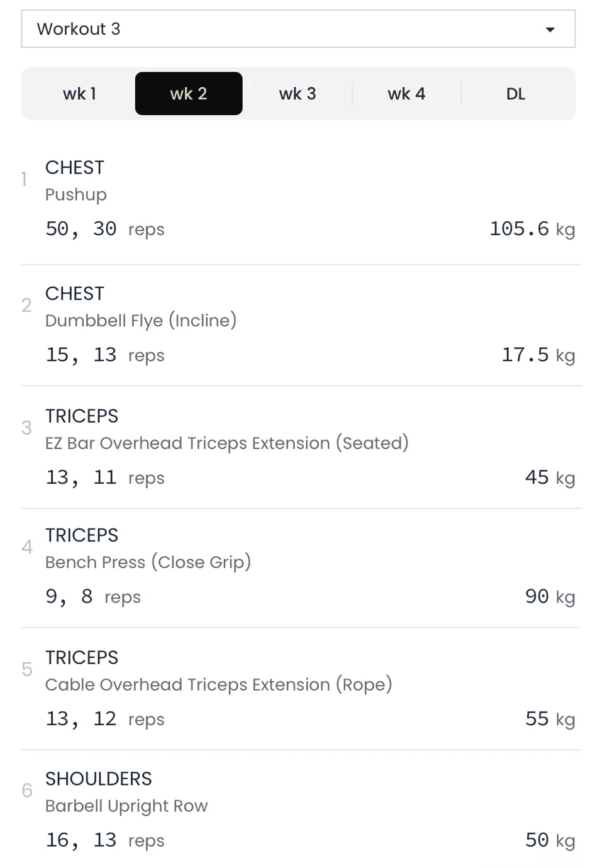Click the 17.5 kg Dumbbell Flye weight
Image resolution: width=595 pixels, height=868 pixels.
(x=537, y=355)
